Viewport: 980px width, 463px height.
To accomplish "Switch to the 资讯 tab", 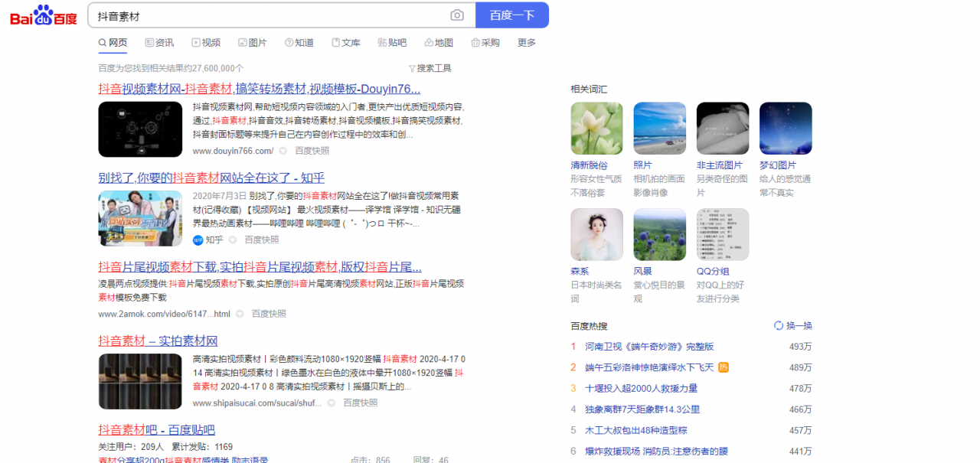I will click(159, 43).
